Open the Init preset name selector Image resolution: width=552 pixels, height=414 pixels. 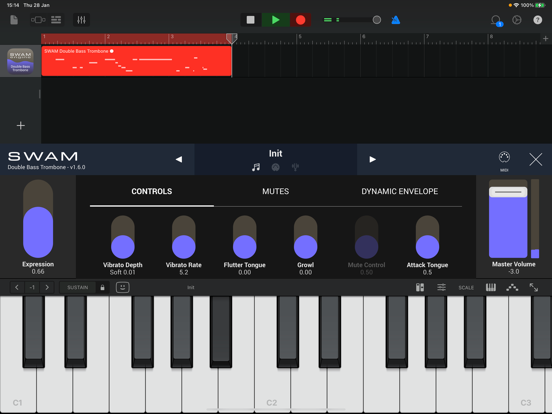pos(275,153)
